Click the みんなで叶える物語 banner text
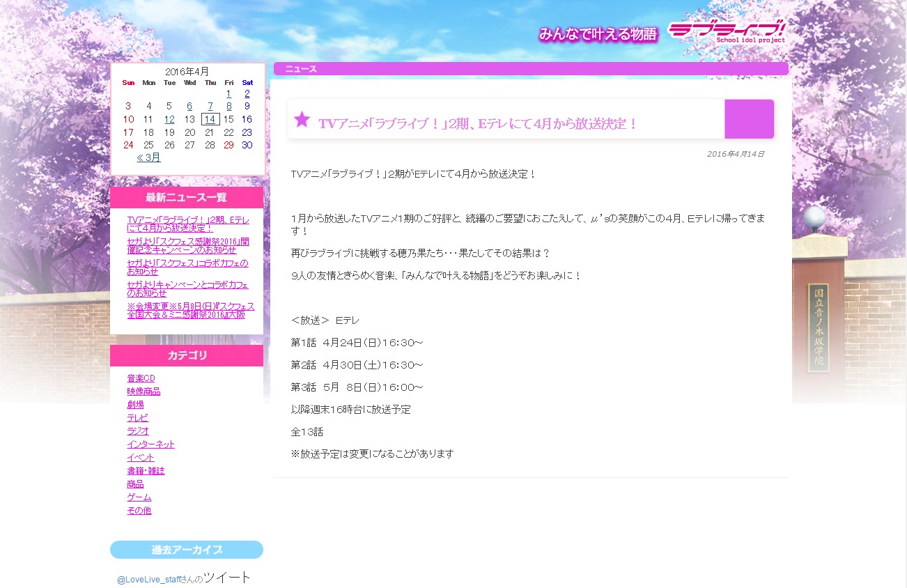The width and height of the screenshot is (907, 588). point(598,33)
